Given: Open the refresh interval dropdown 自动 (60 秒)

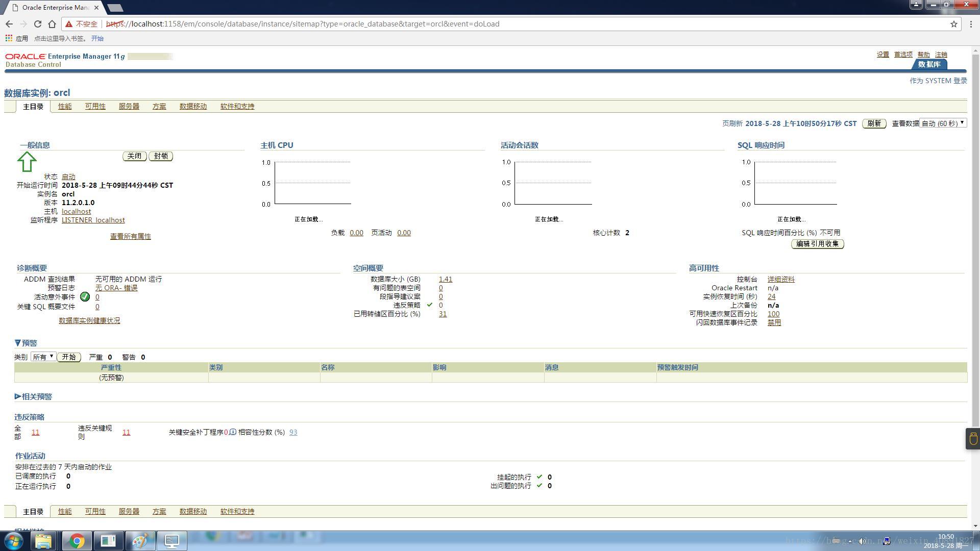Looking at the screenshot, I should [943, 123].
